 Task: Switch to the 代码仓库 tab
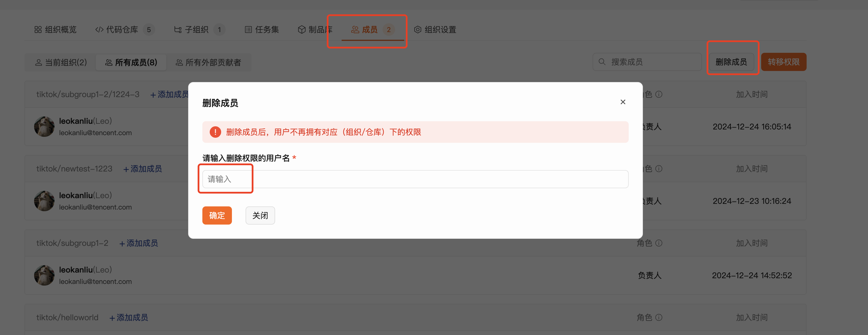(x=125, y=30)
